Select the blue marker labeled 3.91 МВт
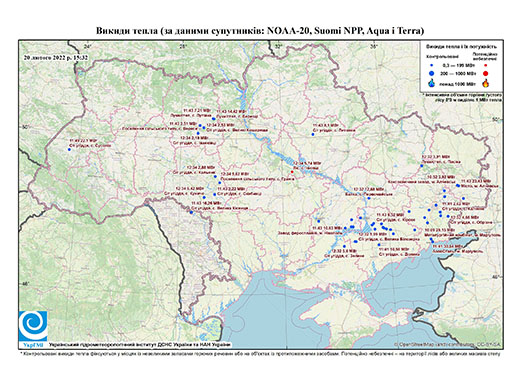This screenshot has width=520, height=368. [422, 166]
